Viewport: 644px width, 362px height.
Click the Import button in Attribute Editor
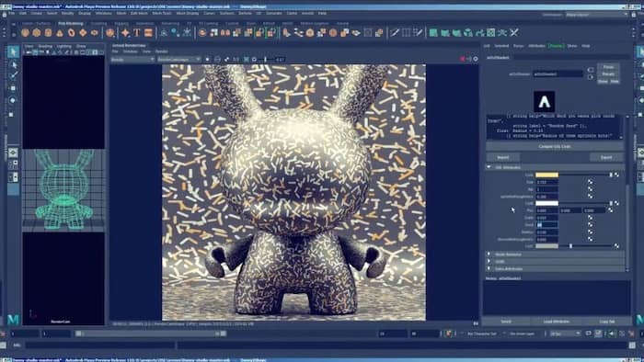(x=503, y=157)
